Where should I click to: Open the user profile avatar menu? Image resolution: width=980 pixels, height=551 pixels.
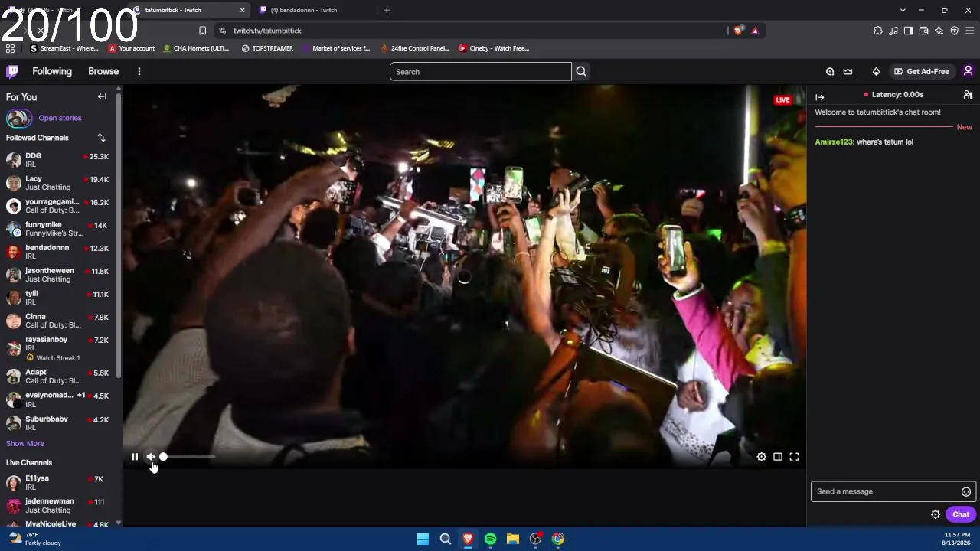968,71
